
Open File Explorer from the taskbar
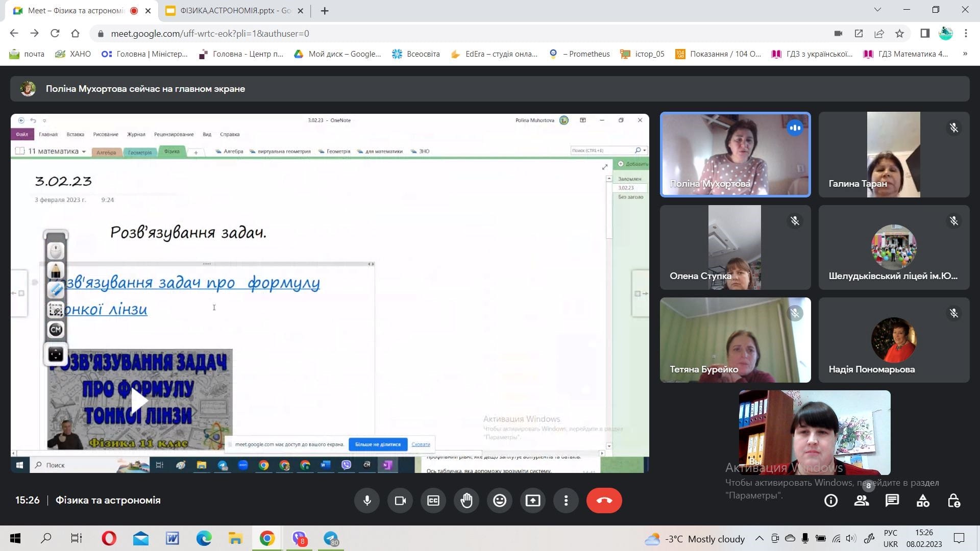(235, 538)
